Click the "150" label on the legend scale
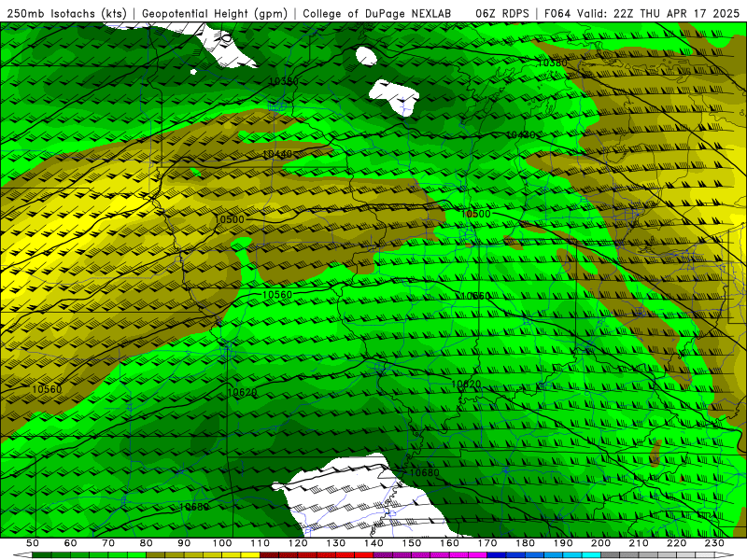Image resolution: width=747 pixels, height=560 pixels. 412,543
